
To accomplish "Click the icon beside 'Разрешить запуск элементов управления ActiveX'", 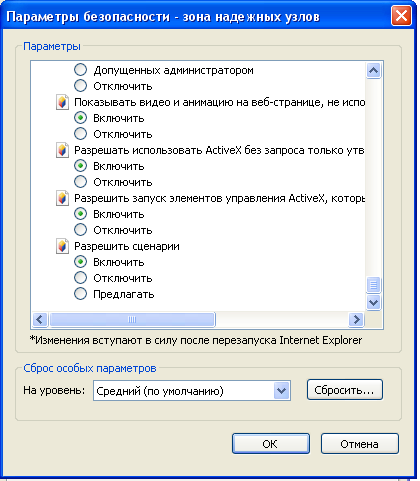I will coord(62,198).
